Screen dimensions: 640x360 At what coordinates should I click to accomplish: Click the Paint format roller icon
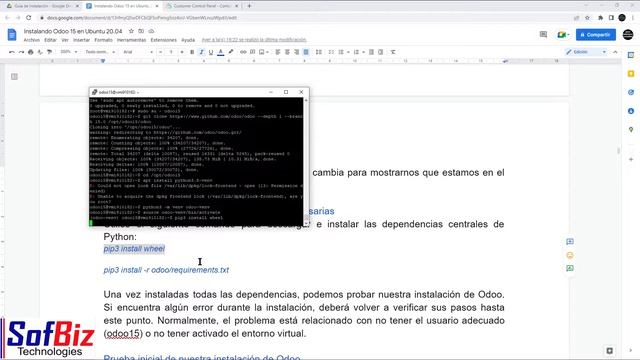tap(49, 52)
